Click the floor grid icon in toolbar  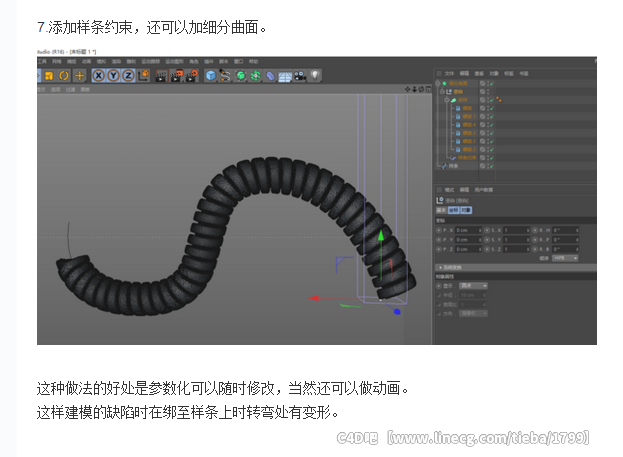pyautogui.click(x=285, y=75)
